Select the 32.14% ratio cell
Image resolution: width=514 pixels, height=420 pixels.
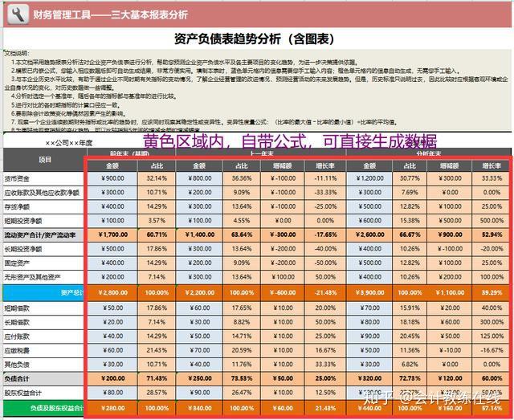pyautogui.click(x=157, y=178)
